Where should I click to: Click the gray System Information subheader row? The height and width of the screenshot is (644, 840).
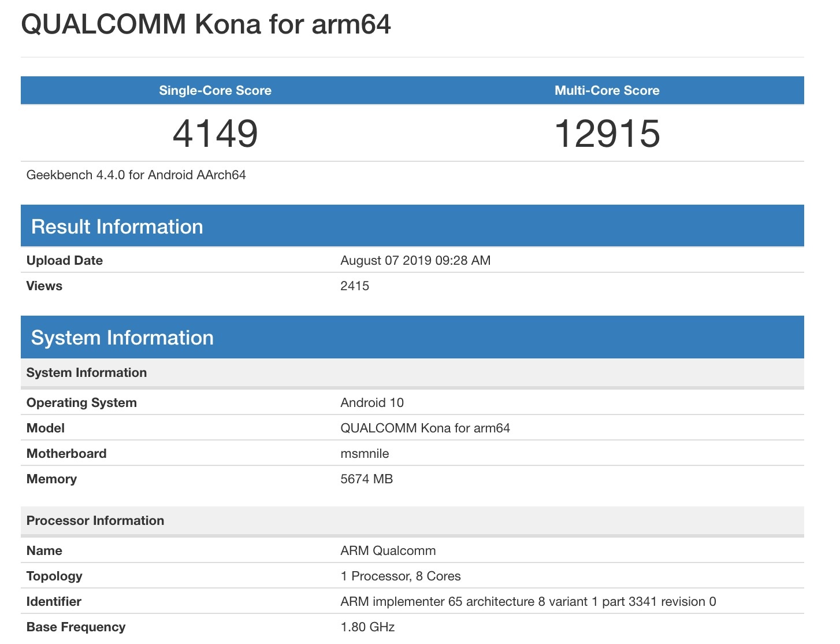(87, 373)
